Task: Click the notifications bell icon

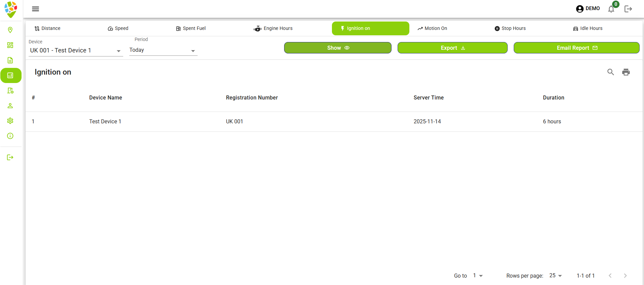Action: coord(611,9)
